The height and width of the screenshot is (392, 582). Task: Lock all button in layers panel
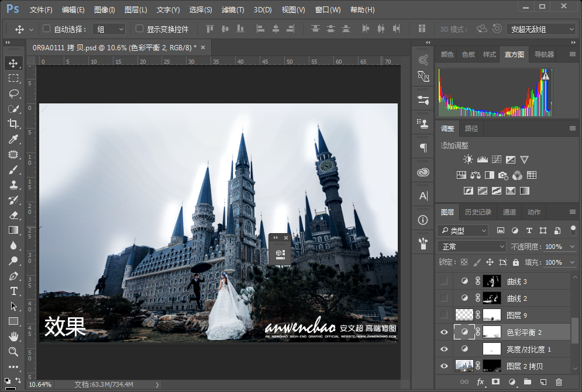click(516, 262)
